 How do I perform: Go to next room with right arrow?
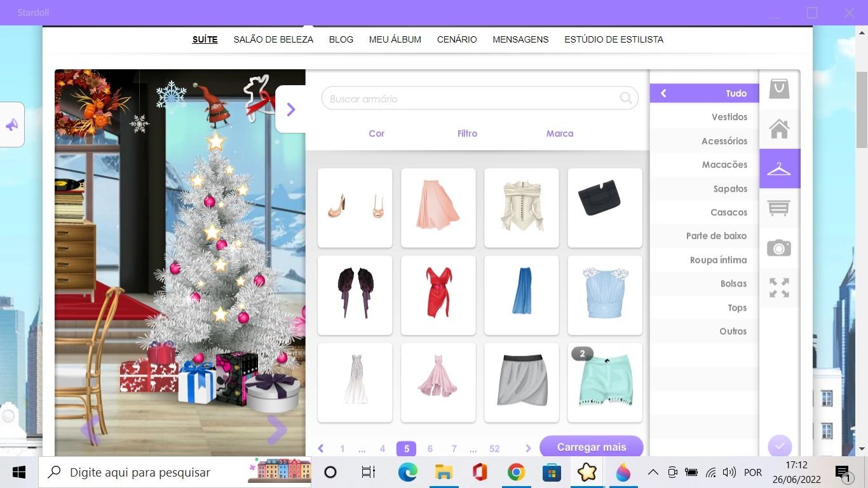pyautogui.click(x=276, y=430)
